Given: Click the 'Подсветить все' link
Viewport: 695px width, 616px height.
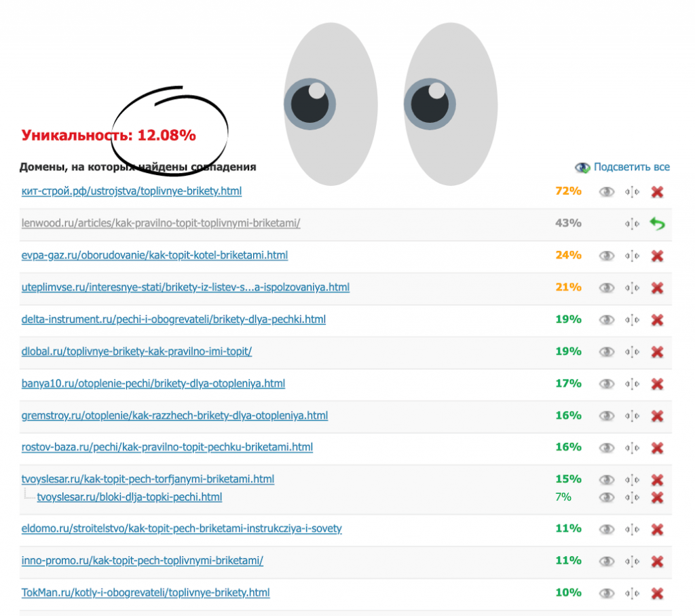Looking at the screenshot, I should point(632,167).
